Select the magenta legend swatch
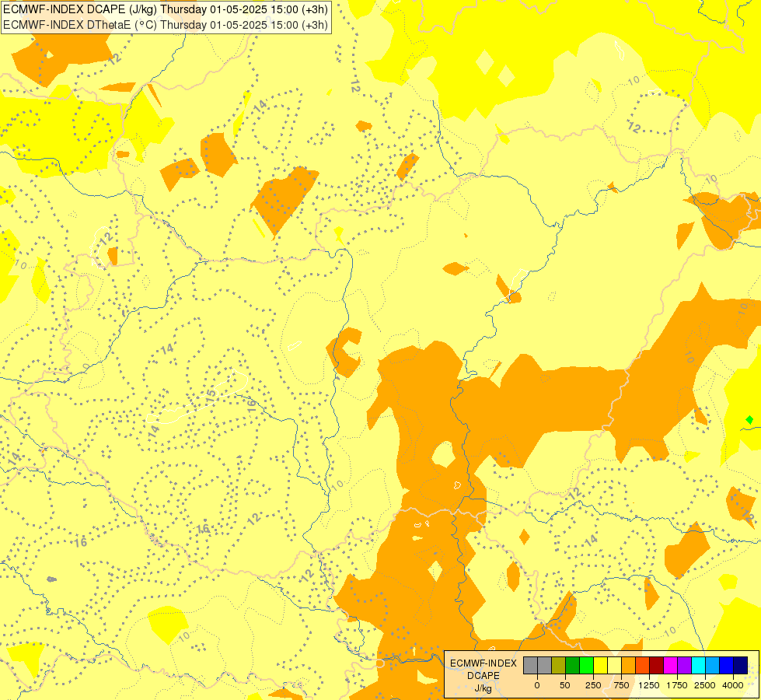The height and width of the screenshot is (700, 761). (x=670, y=666)
